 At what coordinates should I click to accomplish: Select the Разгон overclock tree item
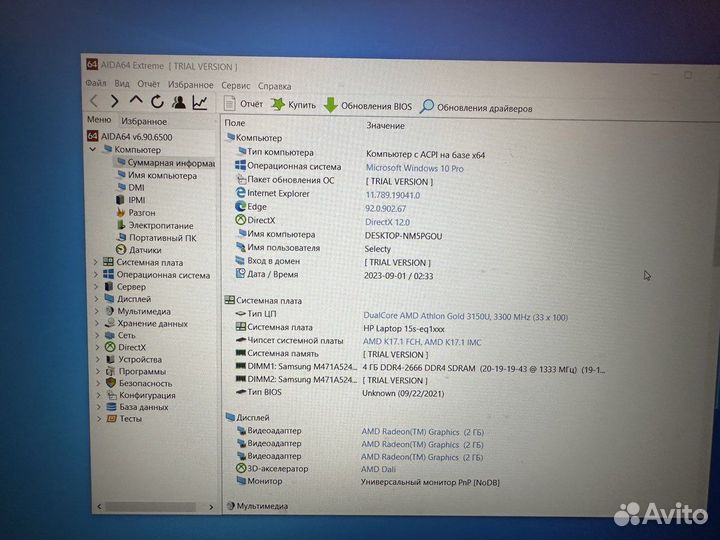click(x=136, y=213)
